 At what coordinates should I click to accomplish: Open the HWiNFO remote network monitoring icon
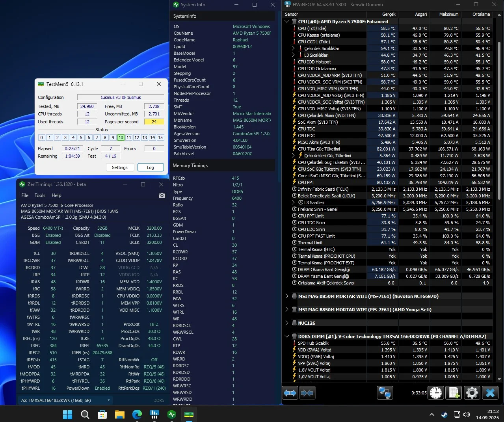coord(385,393)
